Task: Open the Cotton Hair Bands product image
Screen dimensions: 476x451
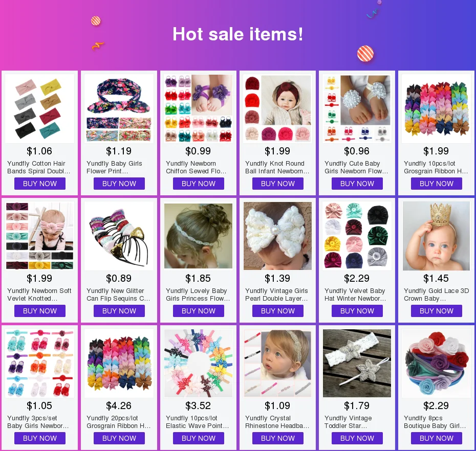Action: coord(40,108)
